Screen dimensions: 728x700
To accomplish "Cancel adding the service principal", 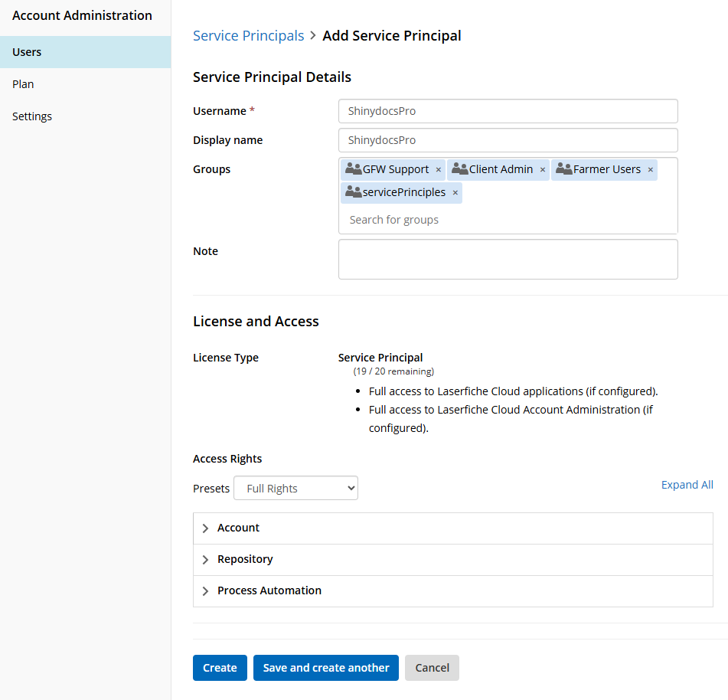I will click(x=432, y=668).
